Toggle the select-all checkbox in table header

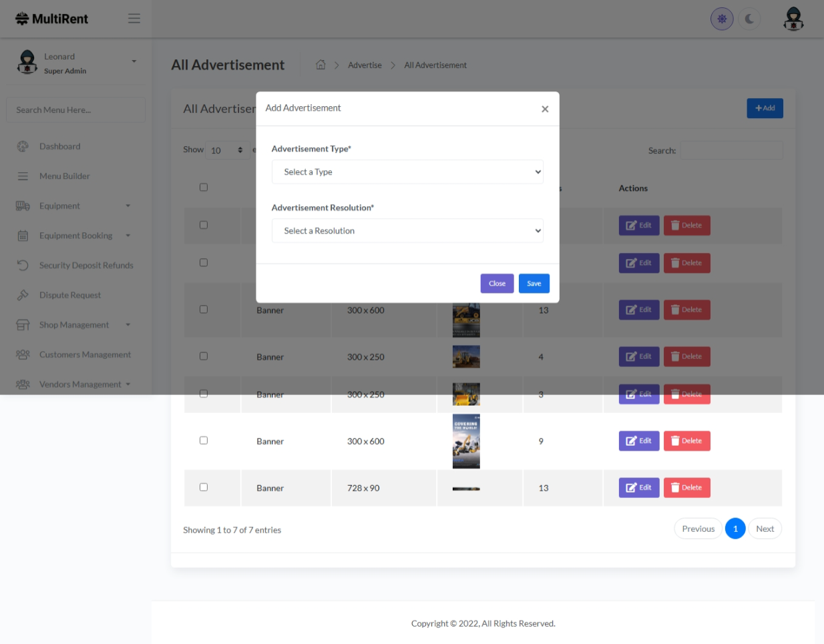(204, 188)
